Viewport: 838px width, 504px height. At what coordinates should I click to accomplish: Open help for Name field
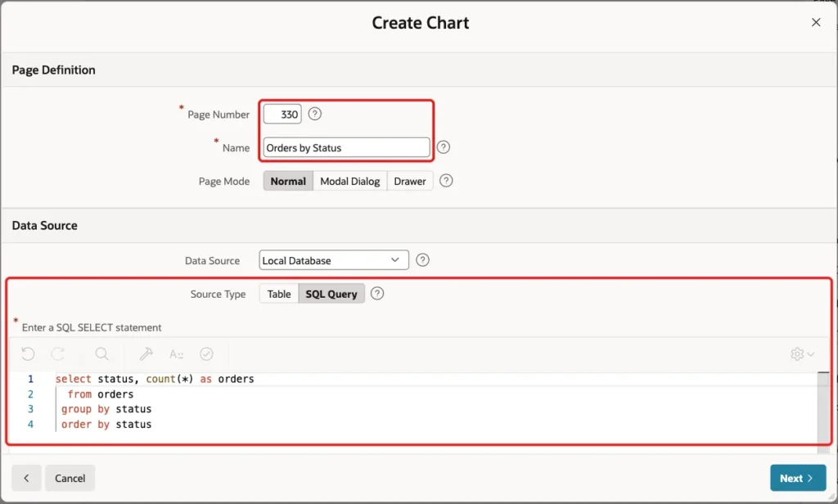(443, 147)
